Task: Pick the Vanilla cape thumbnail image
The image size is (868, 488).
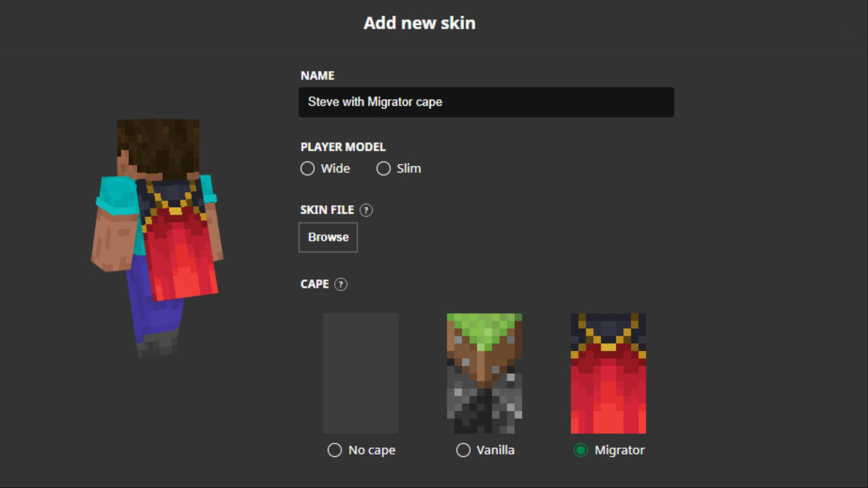Action: tap(484, 373)
